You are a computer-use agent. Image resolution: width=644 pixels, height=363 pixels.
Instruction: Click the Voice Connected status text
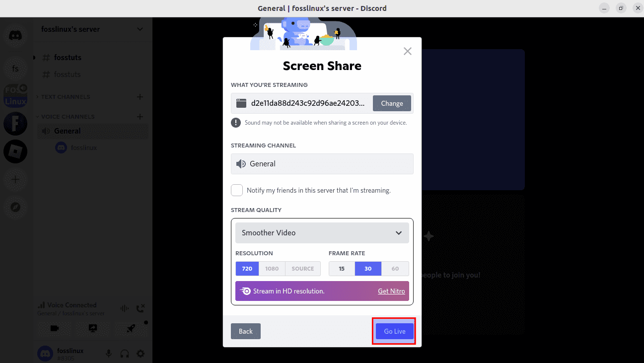(72, 305)
